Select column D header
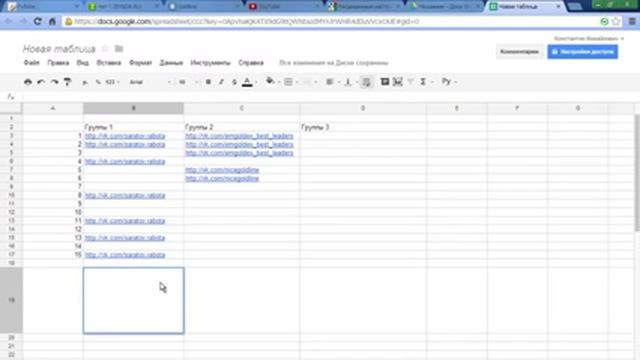 tap(363, 108)
